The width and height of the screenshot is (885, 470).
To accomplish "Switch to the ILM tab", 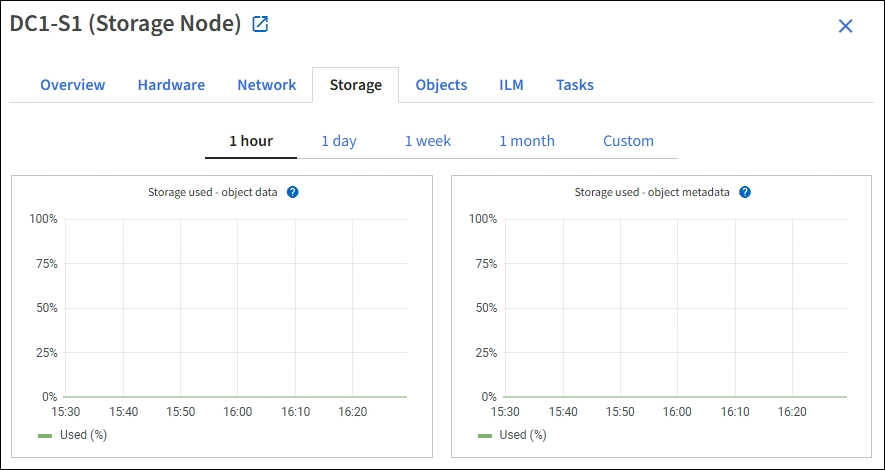I will (511, 85).
